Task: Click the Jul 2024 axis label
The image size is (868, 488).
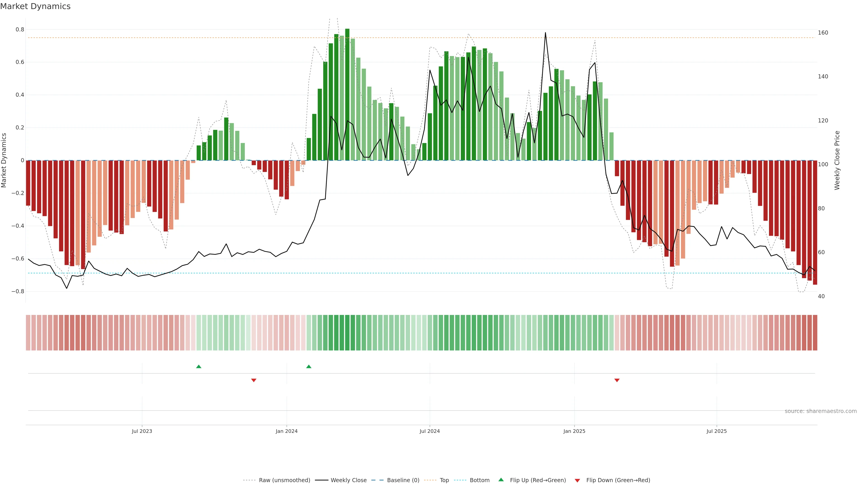Action: coord(430,431)
